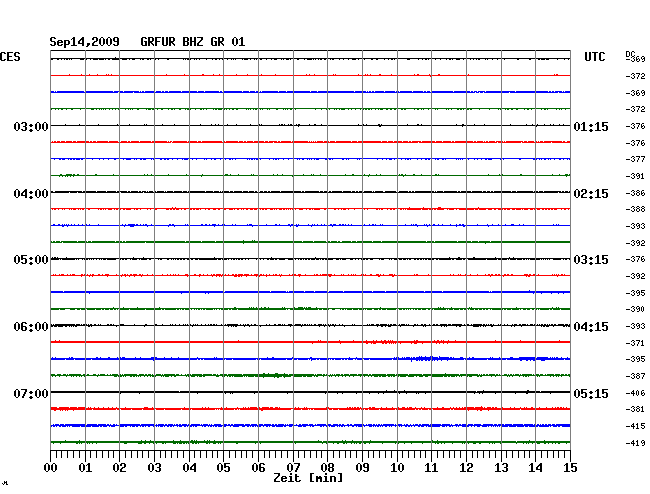Select the left time label "05:00"
The image size is (650, 494).
click(x=31, y=260)
